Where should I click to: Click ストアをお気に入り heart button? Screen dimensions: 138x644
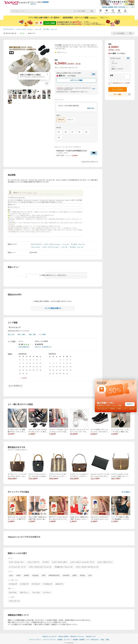[15, 386]
